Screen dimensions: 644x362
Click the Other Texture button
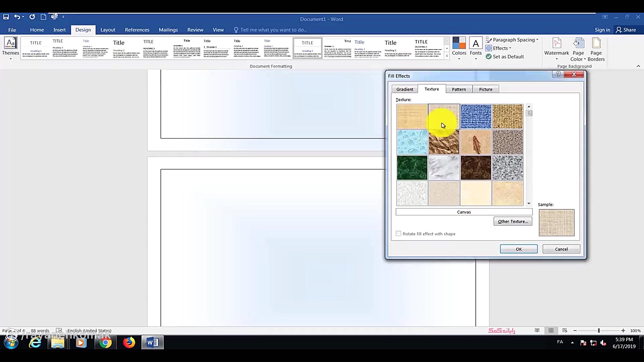point(513,221)
